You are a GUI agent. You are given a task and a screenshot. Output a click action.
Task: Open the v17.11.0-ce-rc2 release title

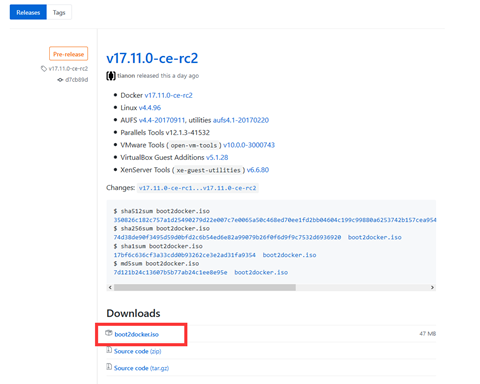coord(152,58)
